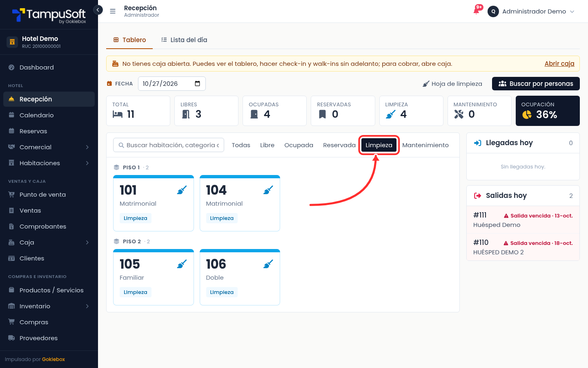Image resolution: width=588 pixels, height=368 pixels.
Task: Open Calendario from the sidebar
Action: click(x=49, y=115)
